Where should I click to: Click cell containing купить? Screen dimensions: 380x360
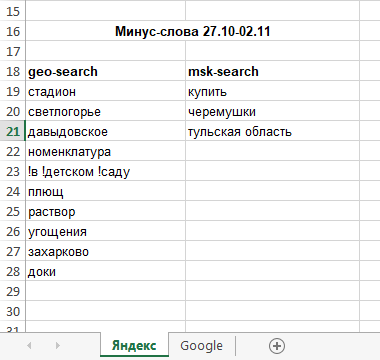(273, 91)
